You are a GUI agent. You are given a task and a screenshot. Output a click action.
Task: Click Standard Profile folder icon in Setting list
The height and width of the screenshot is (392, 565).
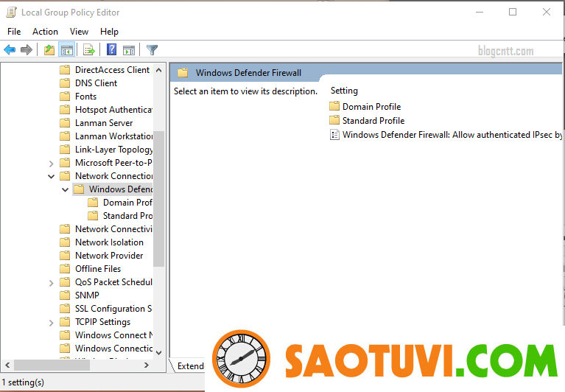(x=334, y=120)
